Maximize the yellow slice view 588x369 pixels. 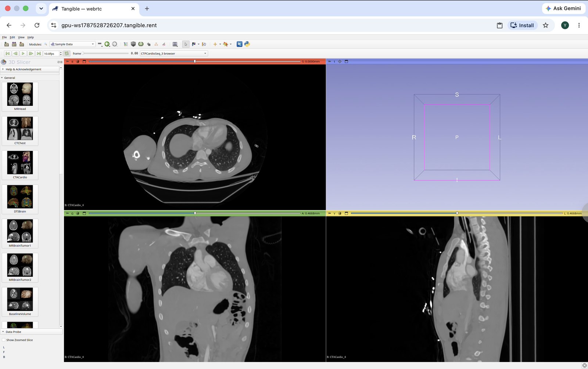click(x=346, y=213)
